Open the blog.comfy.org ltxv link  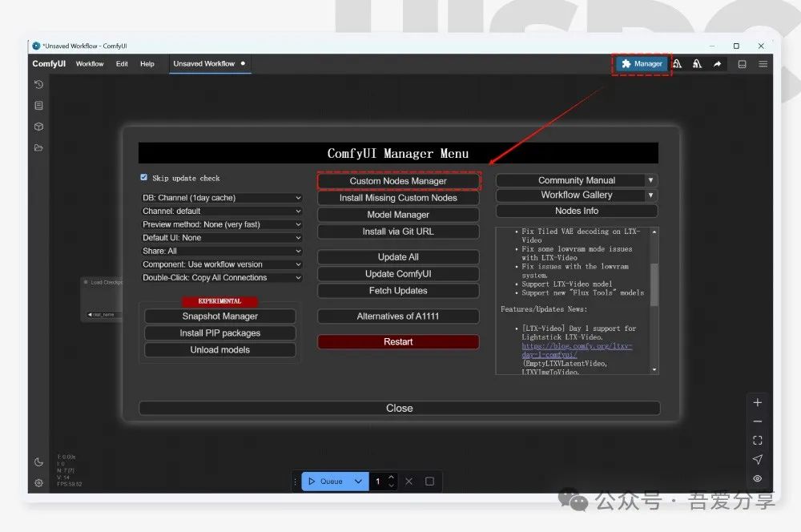(x=577, y=350)
